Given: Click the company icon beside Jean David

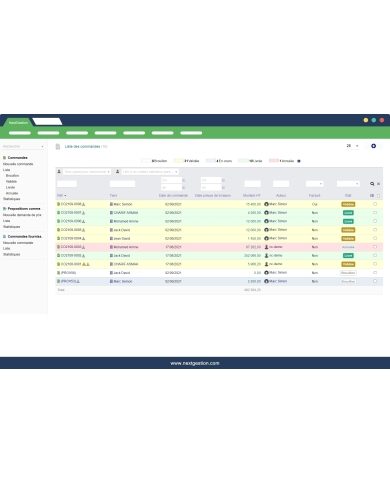Looking at the screenshot, I should pyautogui.click(x=111, y=239).
